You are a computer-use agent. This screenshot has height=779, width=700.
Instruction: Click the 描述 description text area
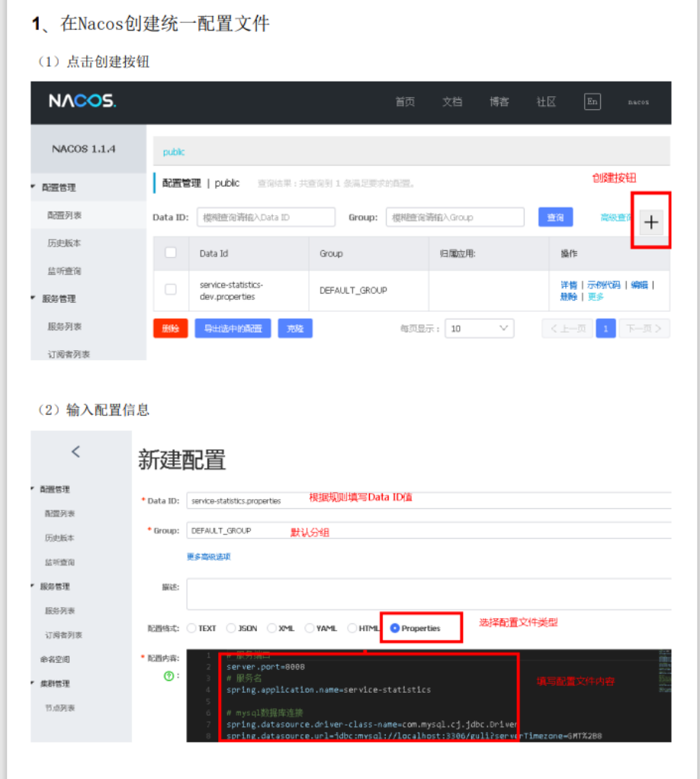429,594
